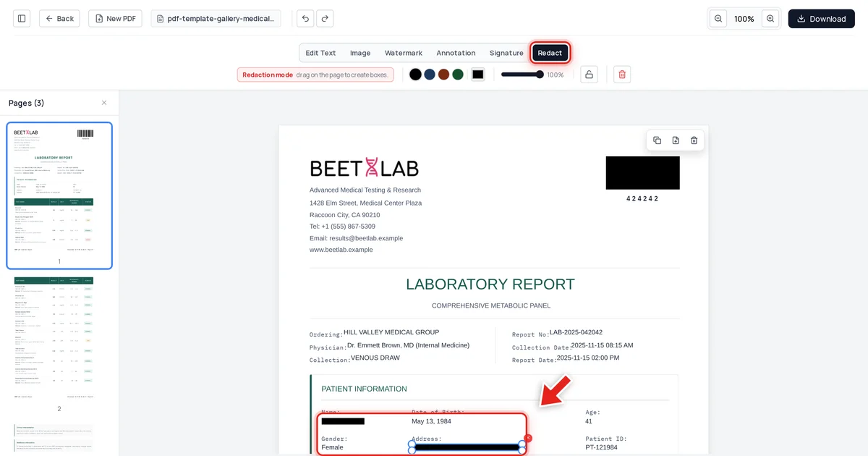Open the Annotation tab
The width and height of the screenshot is (868, 456).
456,53
